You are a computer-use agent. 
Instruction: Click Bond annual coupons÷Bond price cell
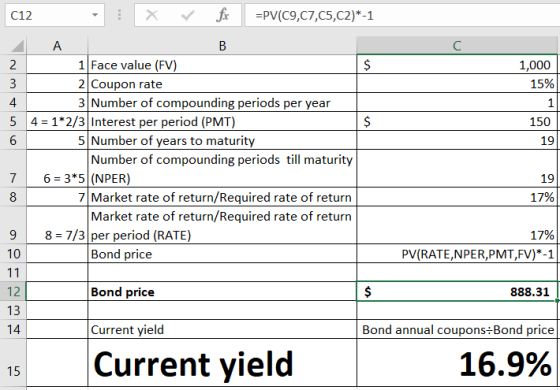tap(457, 329)
